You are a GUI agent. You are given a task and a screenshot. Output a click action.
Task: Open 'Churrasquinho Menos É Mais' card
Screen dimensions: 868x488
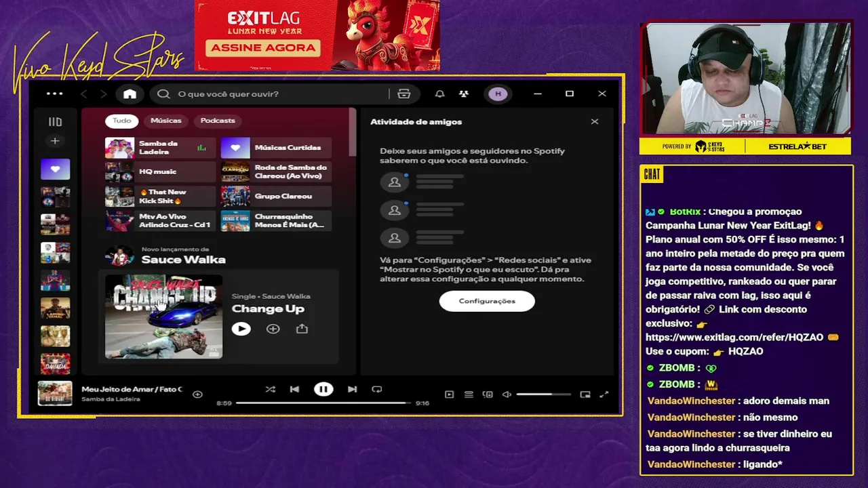(x=276, y=221)
